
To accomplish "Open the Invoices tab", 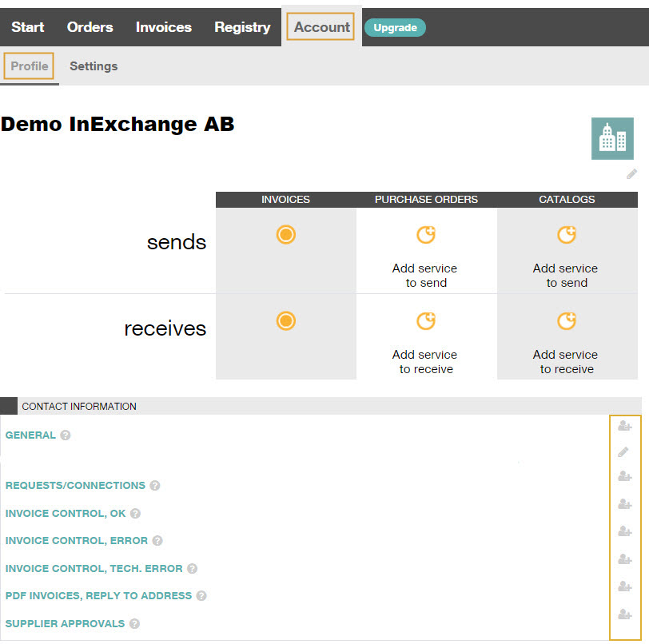I will click(164, 27).
